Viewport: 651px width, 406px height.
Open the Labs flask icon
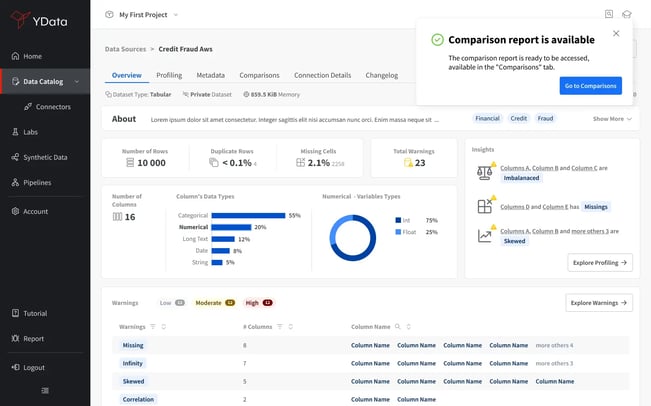point(15,132)
